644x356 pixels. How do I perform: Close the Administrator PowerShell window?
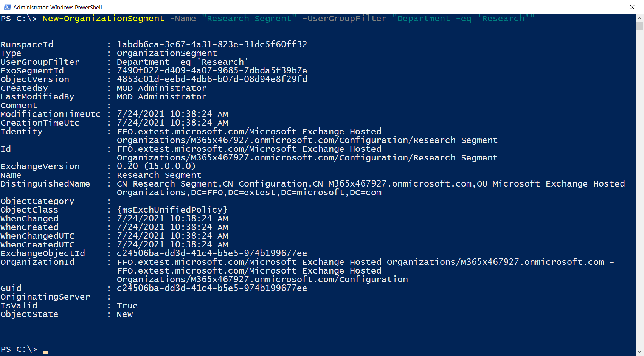point(632,7)
